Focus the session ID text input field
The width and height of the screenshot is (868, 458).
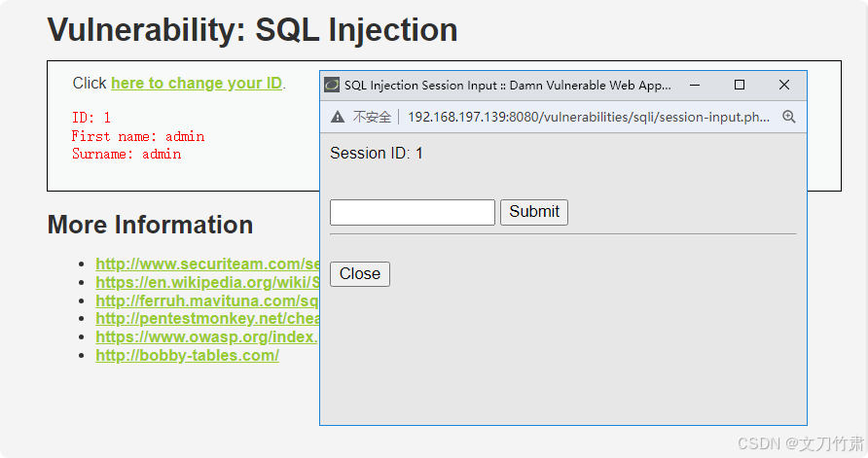413,212
